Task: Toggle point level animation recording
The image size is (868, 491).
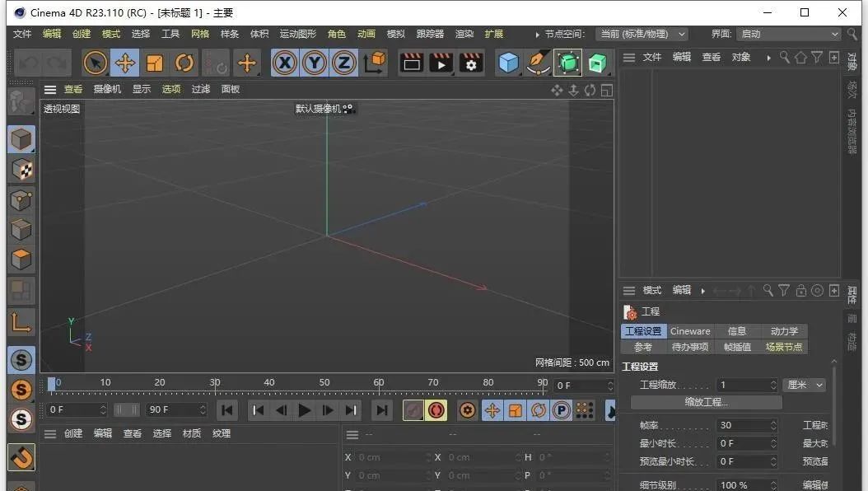Action: point(585,410)
